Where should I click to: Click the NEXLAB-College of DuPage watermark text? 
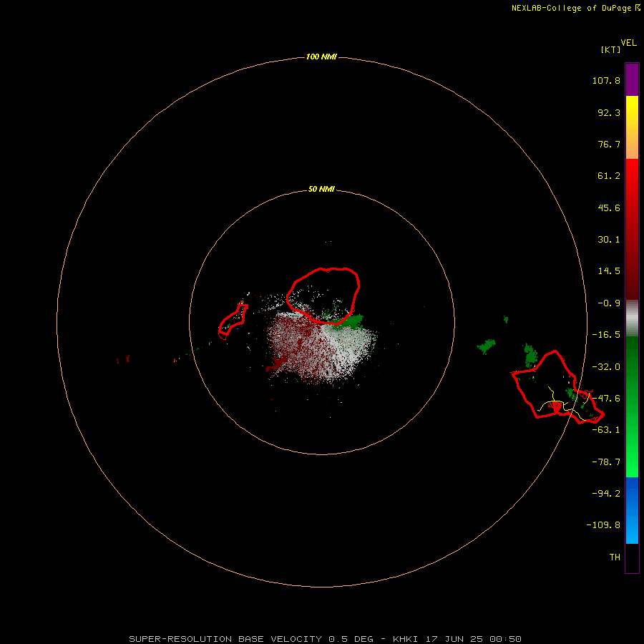(575, 8)
